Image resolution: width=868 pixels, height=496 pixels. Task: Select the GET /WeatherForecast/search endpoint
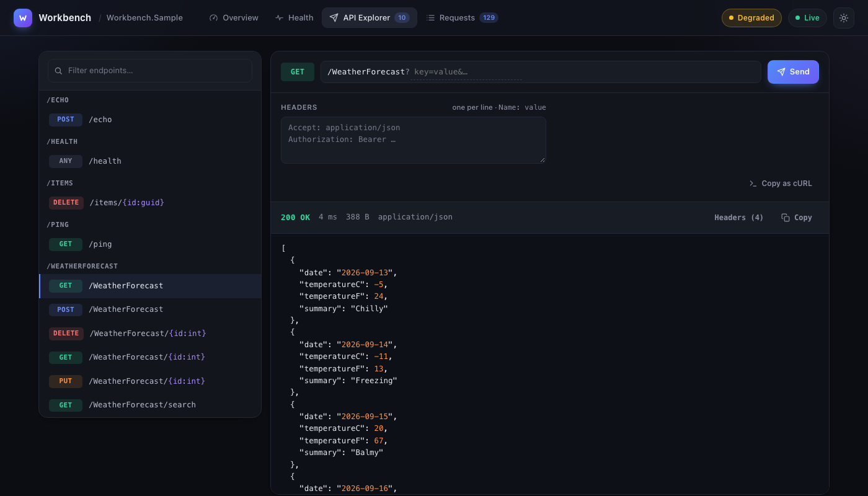150,405
